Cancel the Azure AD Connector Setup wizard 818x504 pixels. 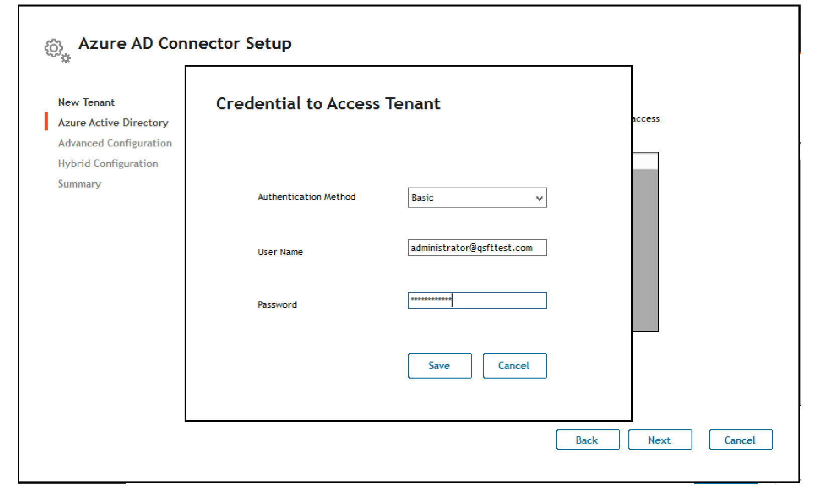tap(741, 440)
